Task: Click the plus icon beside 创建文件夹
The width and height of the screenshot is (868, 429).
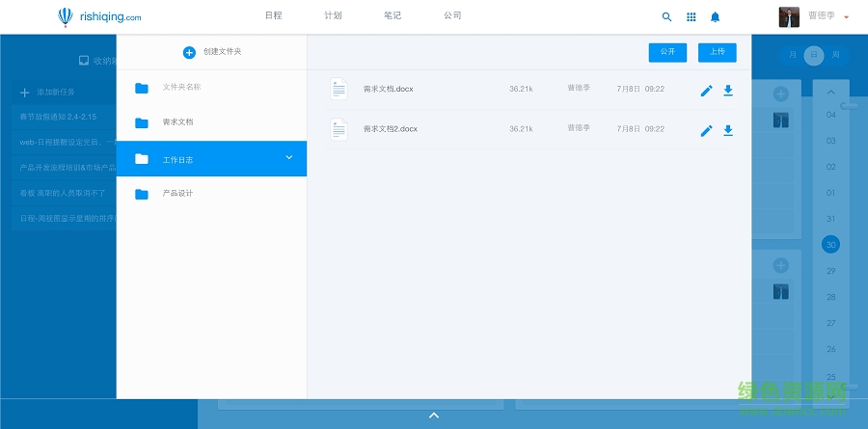Action: 189,52
